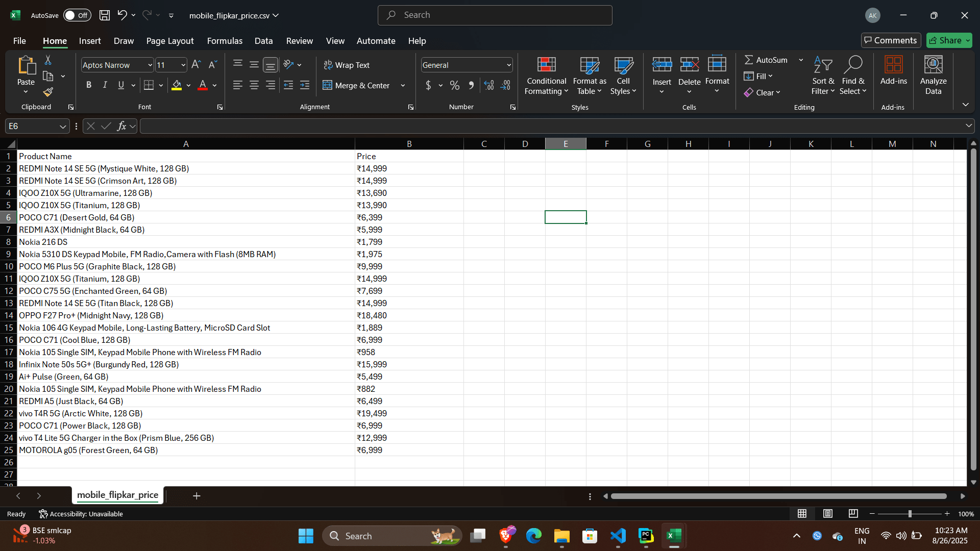Click the Fill button in Editing group
This screenshot has width=980, height=551.
tap(758, 76)
